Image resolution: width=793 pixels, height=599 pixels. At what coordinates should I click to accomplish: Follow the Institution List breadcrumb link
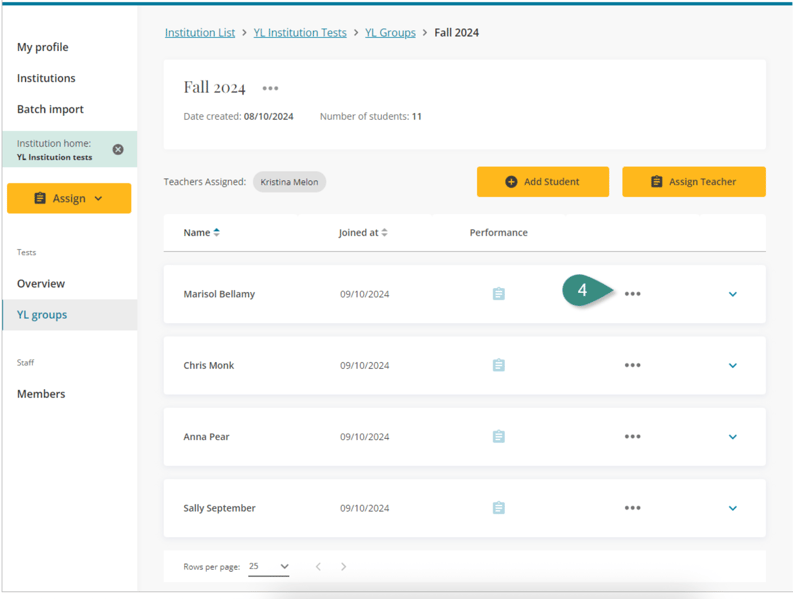200,33
